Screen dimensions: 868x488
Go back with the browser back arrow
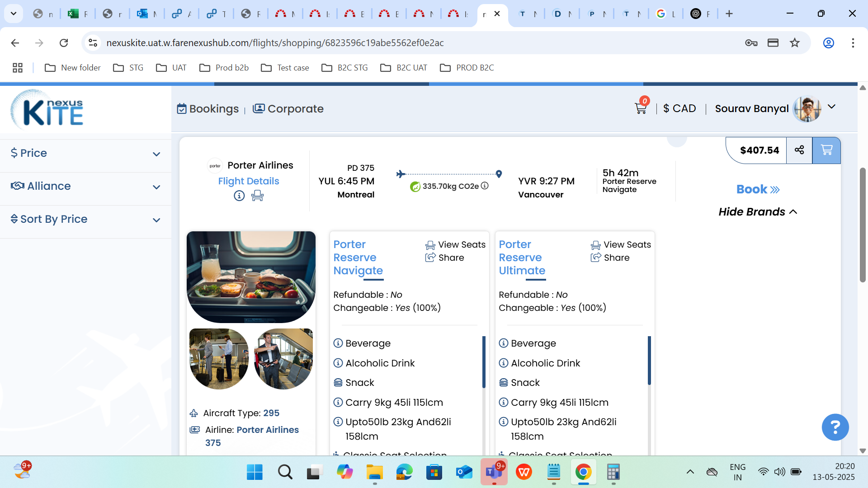[15, 42]
